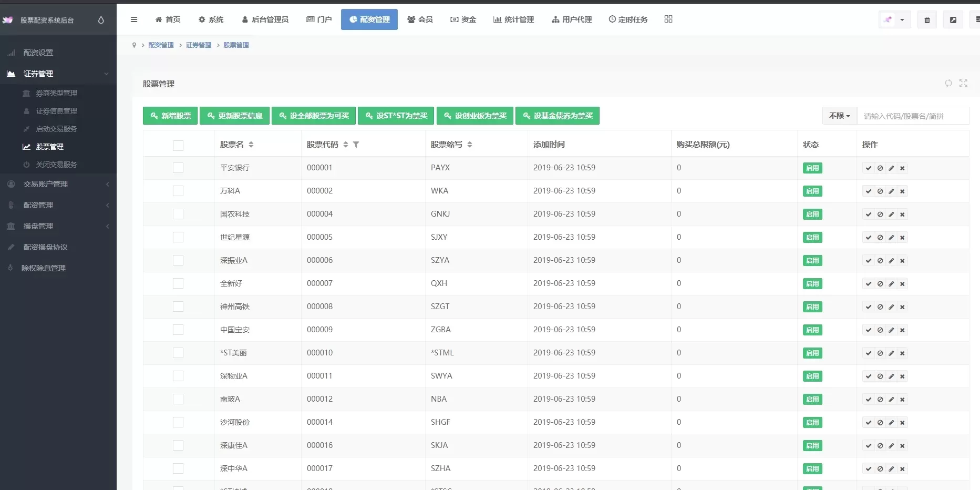The width and height of the screenshot is (980, 490).
Task: Open the 资金 top navigation tab
Action: pos(463,19)
